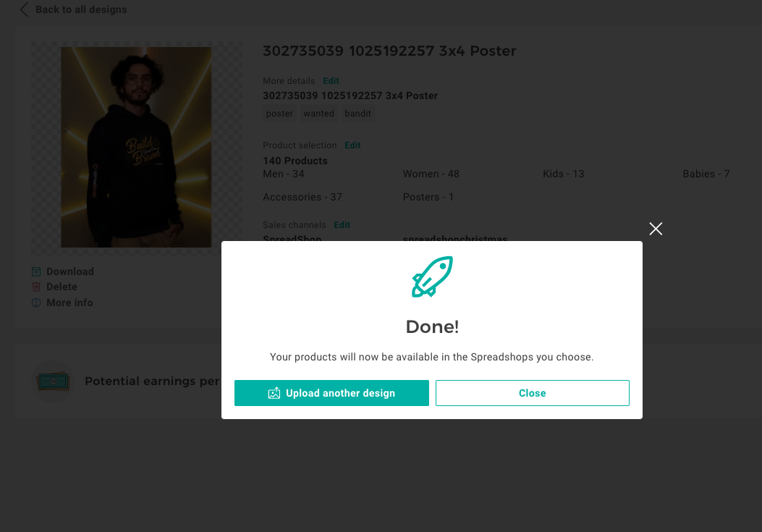Click the upload image icon on the teal button

point(274,393)
